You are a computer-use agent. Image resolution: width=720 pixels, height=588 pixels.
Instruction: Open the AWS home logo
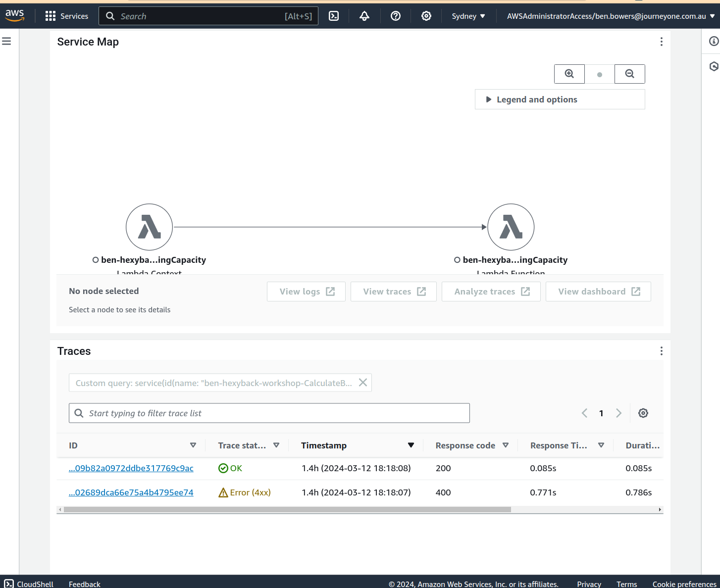[x=15, y=16]
